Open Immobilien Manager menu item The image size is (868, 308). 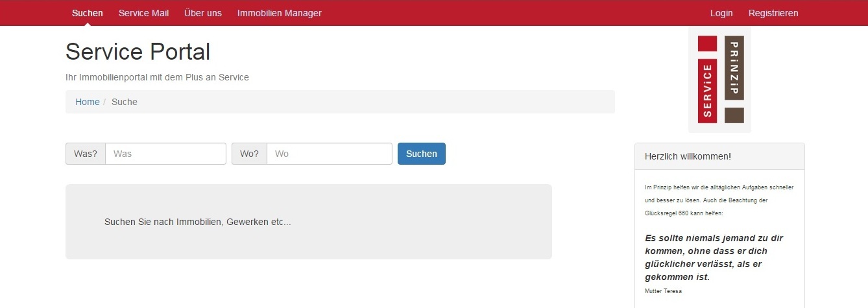click(280, 13)
